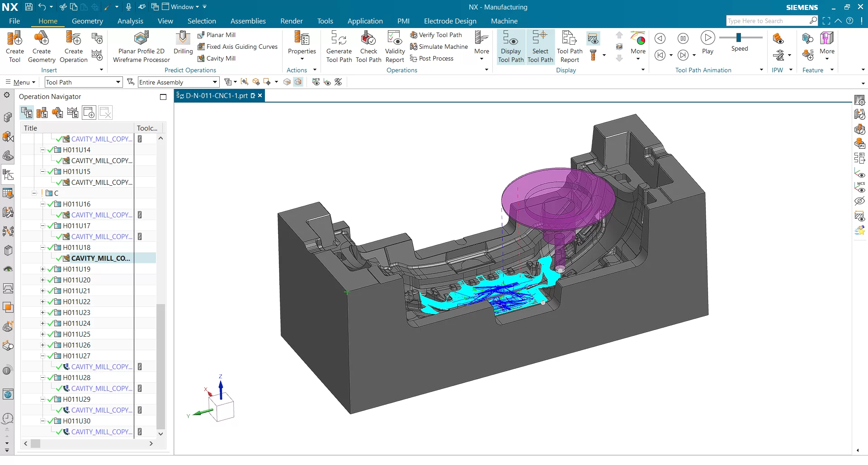Viewport: 868px width, 465px height.
Task: Click Generate Tool Path
Action: coord(339,47)
